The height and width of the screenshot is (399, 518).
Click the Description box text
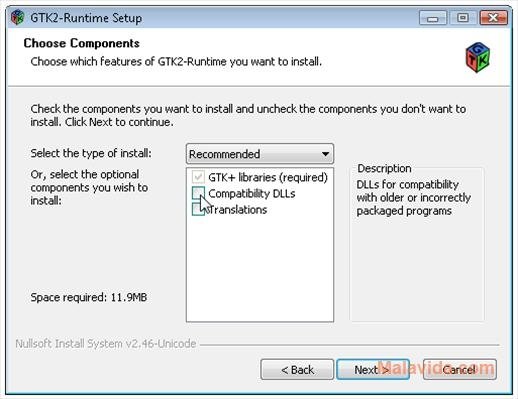[x=413, y=198]
